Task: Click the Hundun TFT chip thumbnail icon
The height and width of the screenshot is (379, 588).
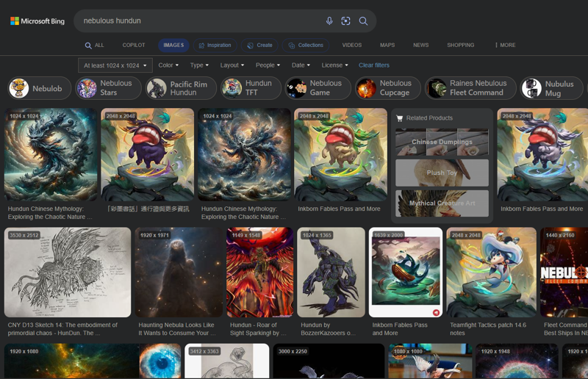Action: (x=232, y=88)
